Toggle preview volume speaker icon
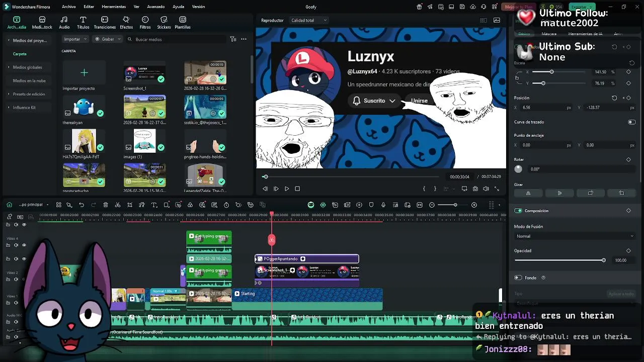 [x=486, y=189]
